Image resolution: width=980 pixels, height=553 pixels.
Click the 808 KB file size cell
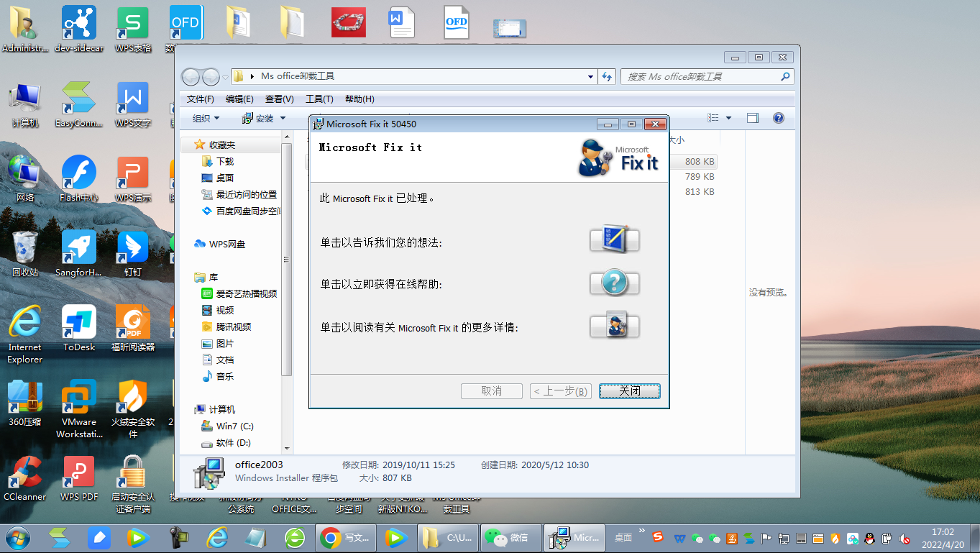click(700, 162)
